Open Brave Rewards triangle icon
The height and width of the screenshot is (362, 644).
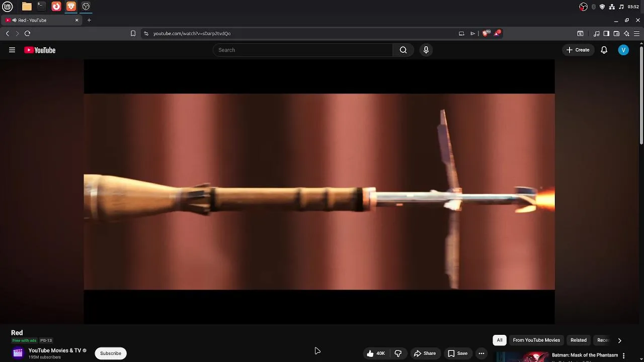tap(497, 33)
